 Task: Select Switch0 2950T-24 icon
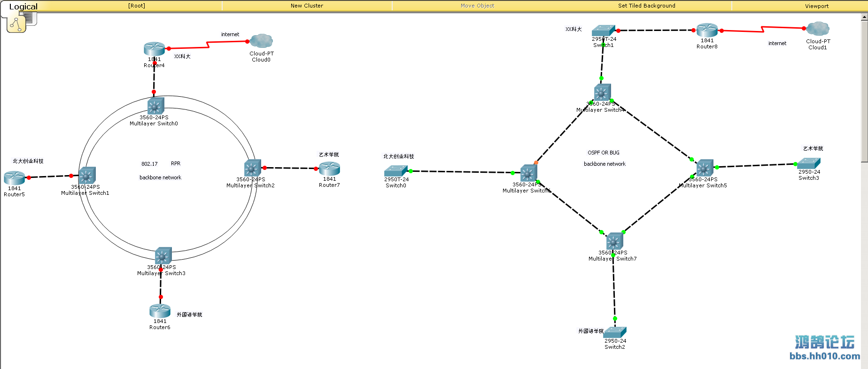click(x=396, y=171)
